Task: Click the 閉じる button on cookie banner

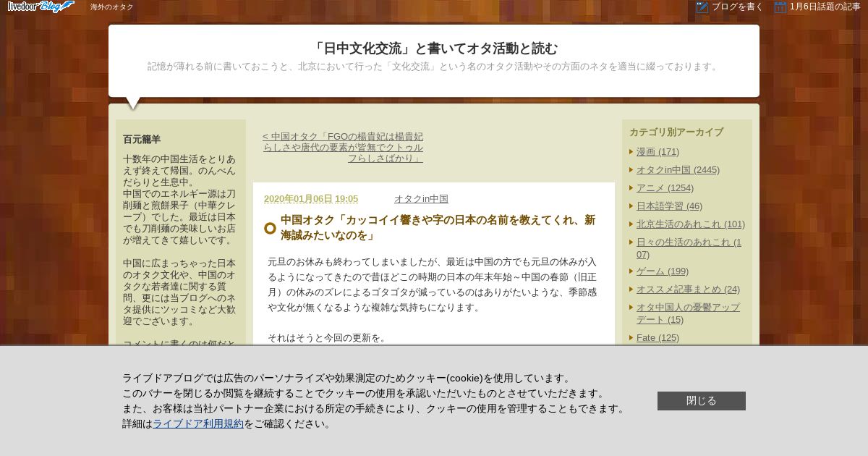Action: click(702, 401)
